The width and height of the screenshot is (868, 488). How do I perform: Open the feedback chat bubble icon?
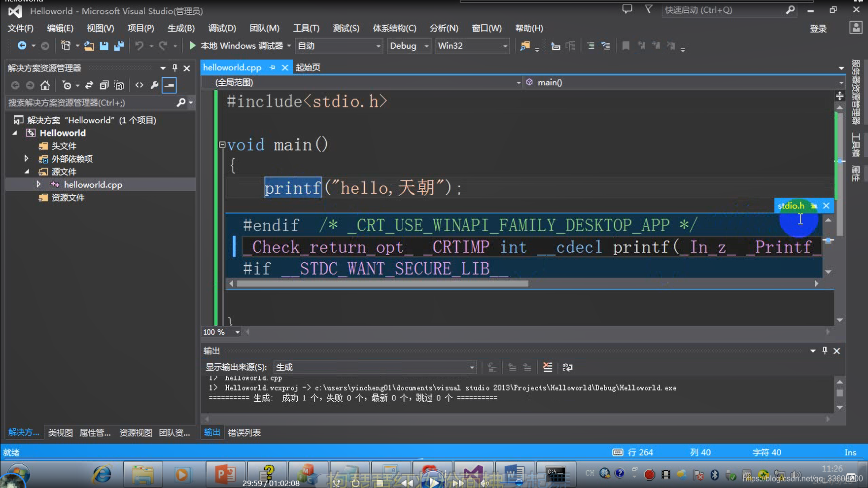(627, 9)
